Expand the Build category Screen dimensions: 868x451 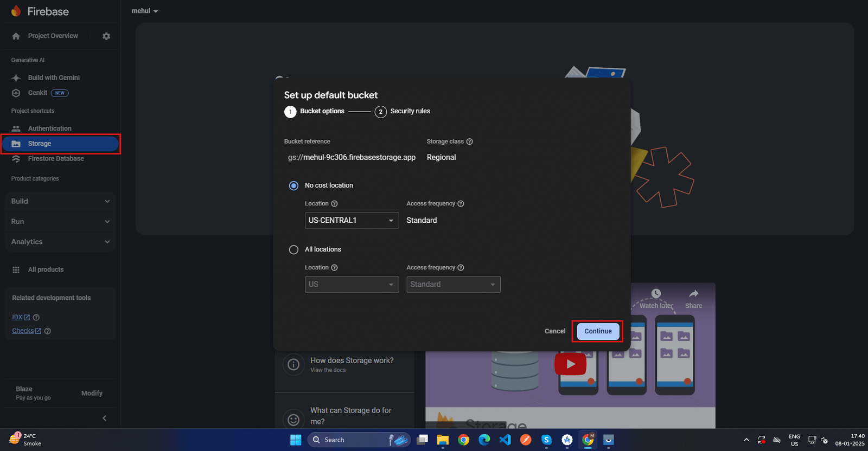[x=60, y=201]
